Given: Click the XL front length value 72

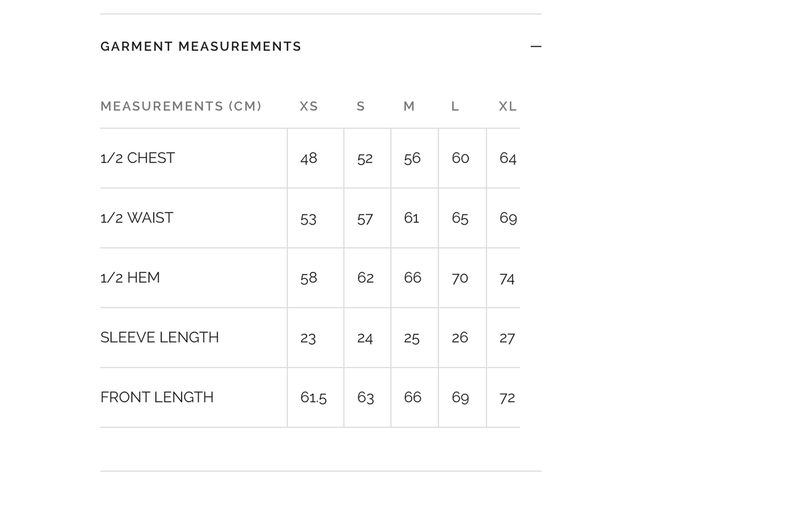Looking at the screenshot, I should pyautogui.click(x=507, y=398).
